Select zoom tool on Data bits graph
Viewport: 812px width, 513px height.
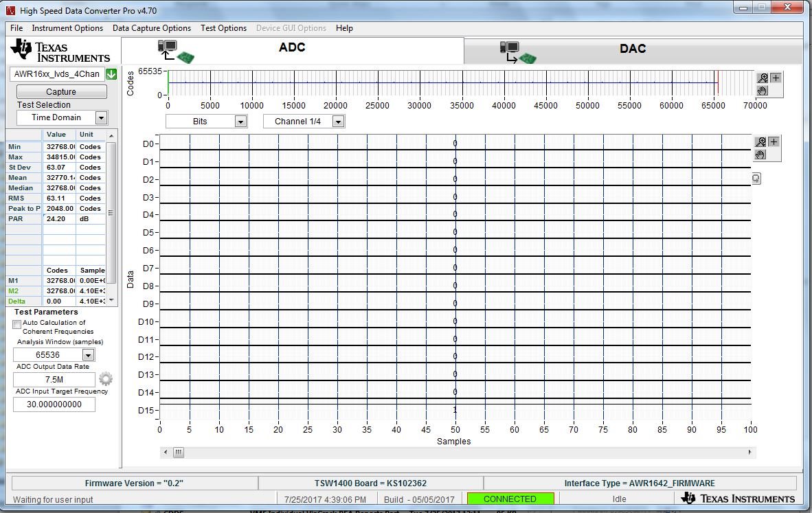tap(760, 142)
